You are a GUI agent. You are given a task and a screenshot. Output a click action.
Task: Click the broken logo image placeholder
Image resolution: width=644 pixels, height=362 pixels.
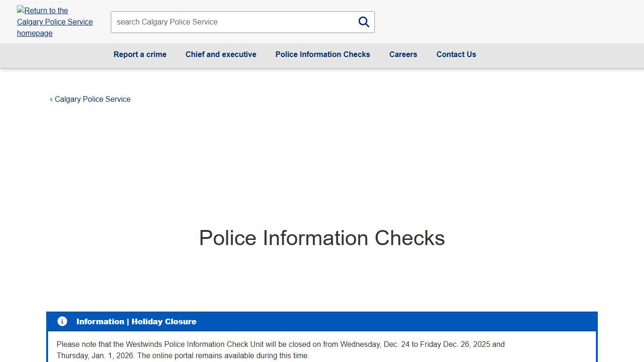point(20,10)
